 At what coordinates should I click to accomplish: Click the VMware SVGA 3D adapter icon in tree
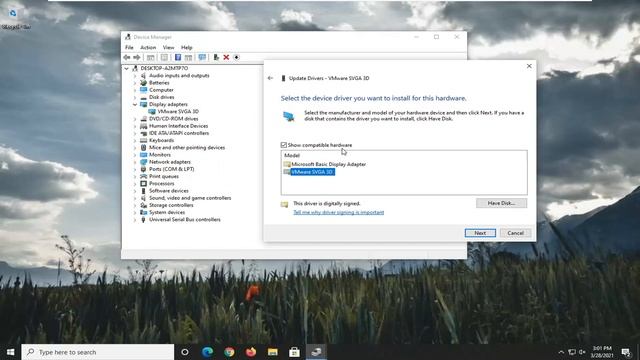(x=152, y=111)
